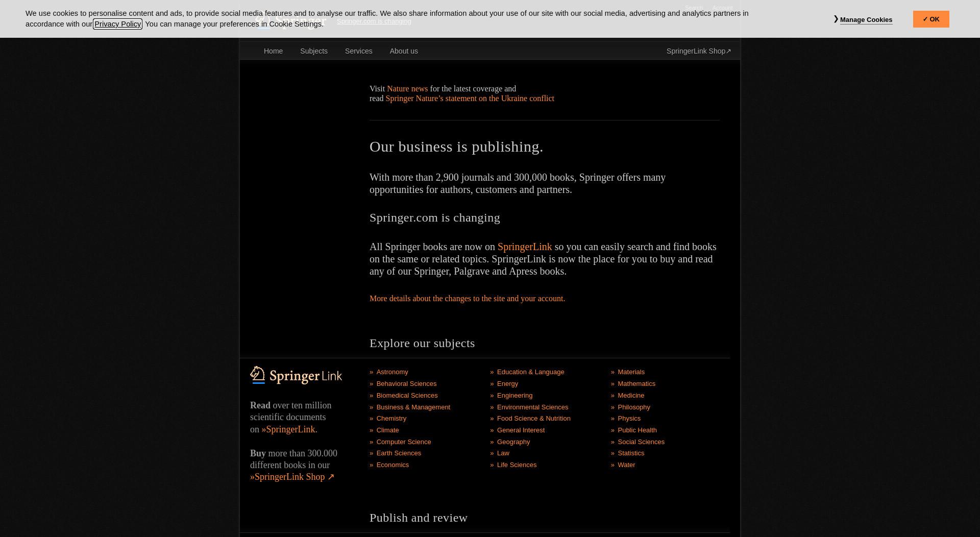Open Education & Language subject

530,372
